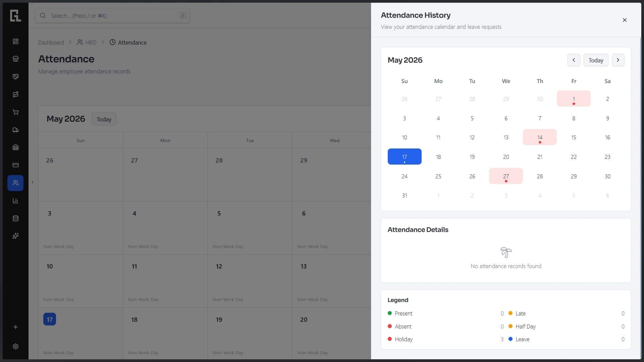The height and width of the screenshot is (362, 644).
Task: Click blue Leave legend dot
Action: click(511, 339)
